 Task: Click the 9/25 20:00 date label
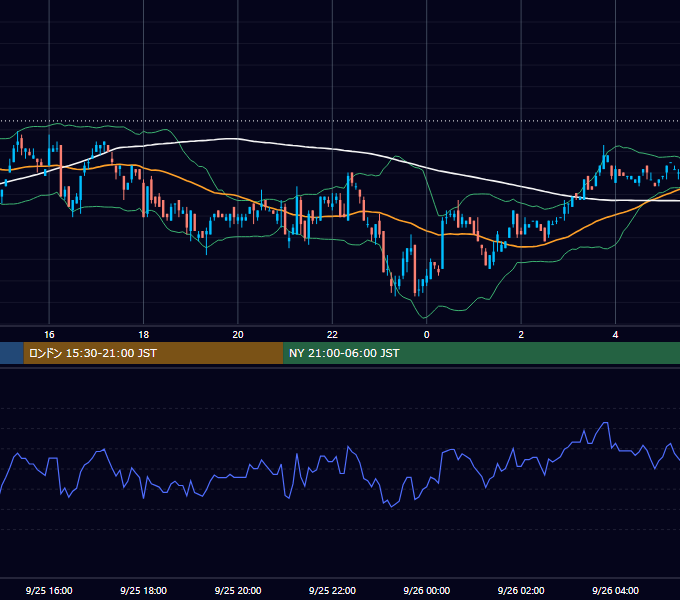238,590
